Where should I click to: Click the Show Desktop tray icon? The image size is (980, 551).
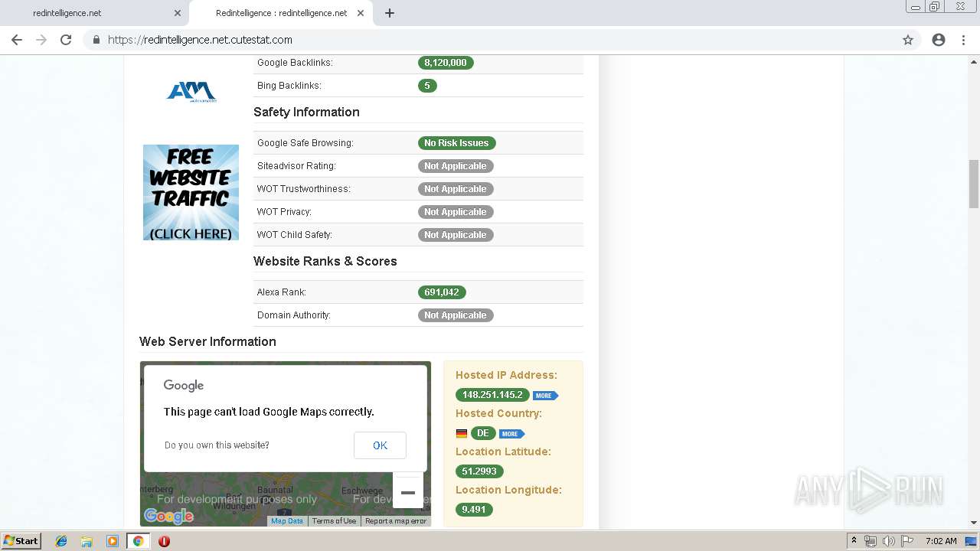(971, 541)
